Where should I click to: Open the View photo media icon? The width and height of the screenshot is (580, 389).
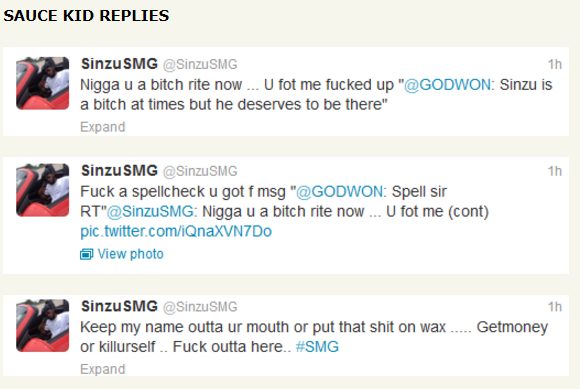(87, 254)
